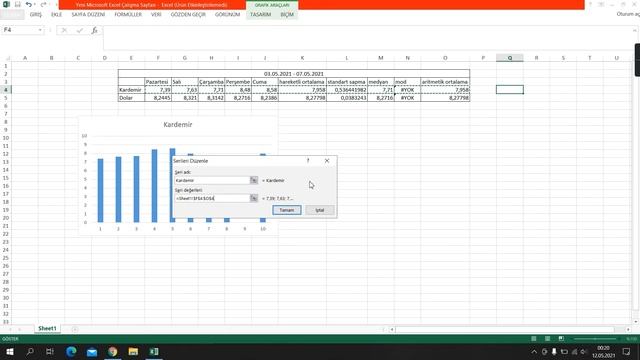Show hidden system tray icons chevron

pos(534,352)
